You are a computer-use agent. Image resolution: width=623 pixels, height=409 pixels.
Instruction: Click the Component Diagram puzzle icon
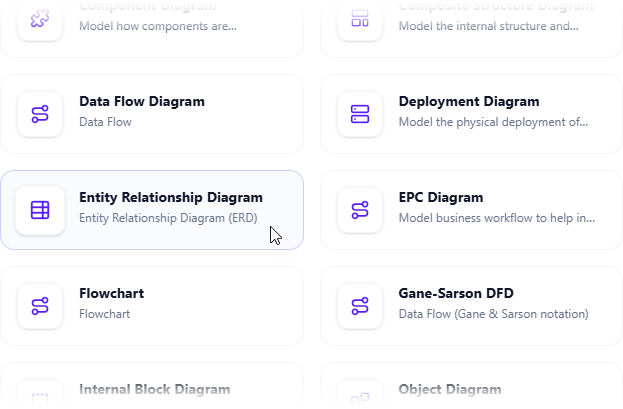pos(40,19)
